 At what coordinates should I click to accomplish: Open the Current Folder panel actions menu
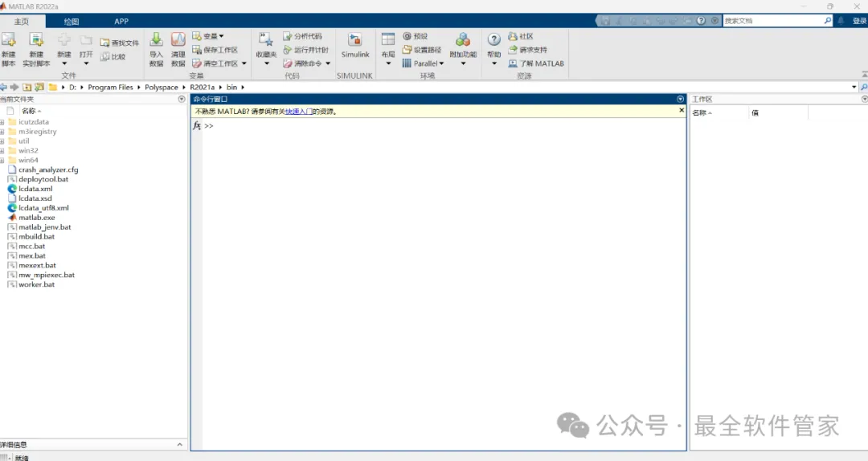tap(182, 99)
